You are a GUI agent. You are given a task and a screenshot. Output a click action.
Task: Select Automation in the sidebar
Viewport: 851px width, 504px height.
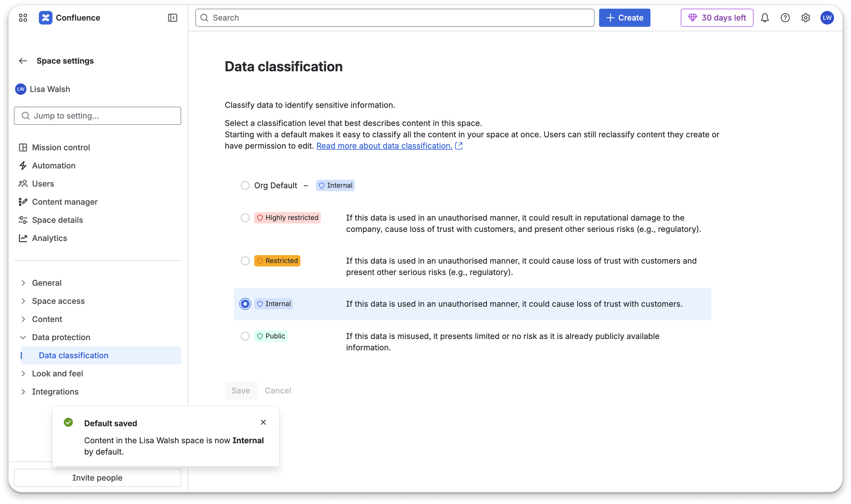(x=54, y=166)
